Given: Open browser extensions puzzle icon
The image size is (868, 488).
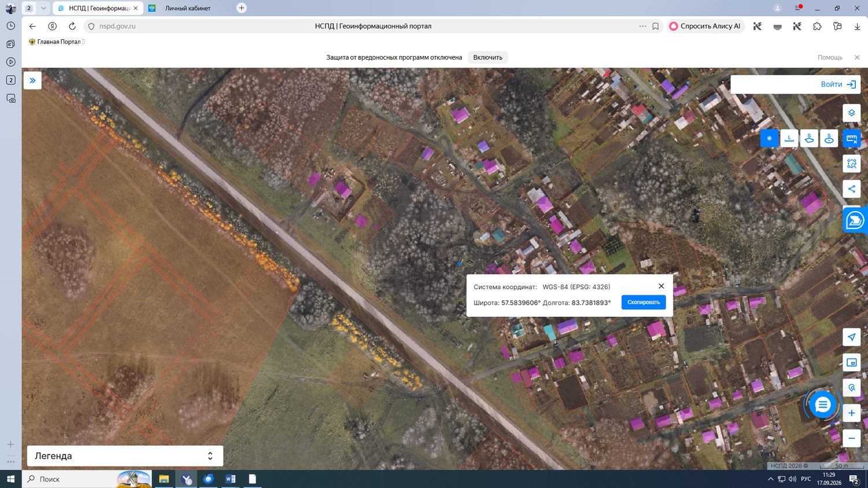Looking at the screenshot, I should [817, 26].
